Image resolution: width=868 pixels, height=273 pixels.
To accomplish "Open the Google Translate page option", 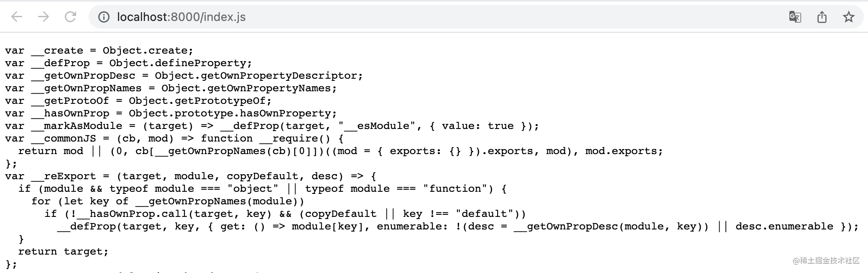I will [x=795, y=17].
